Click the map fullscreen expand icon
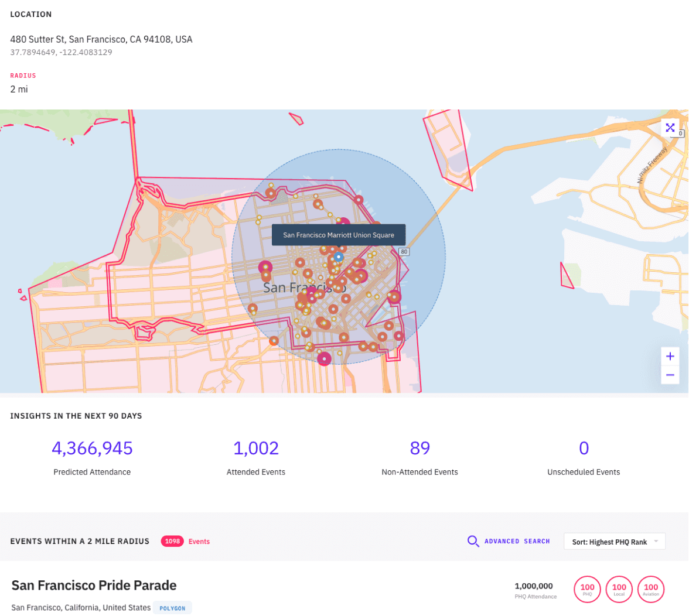689x616 pixels. 670,128
